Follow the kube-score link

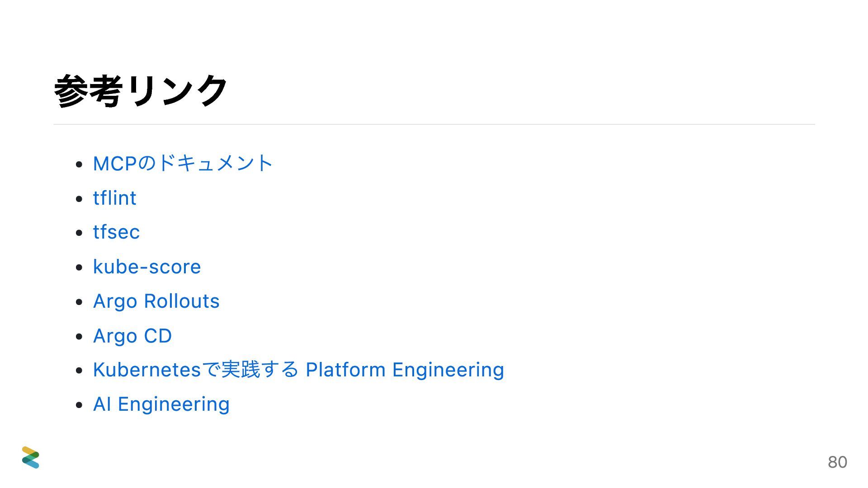pyautogui.click(x=146, y=267)
